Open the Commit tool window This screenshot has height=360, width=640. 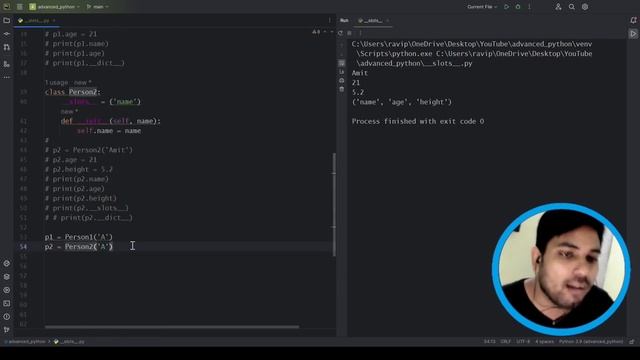(7, 34)
